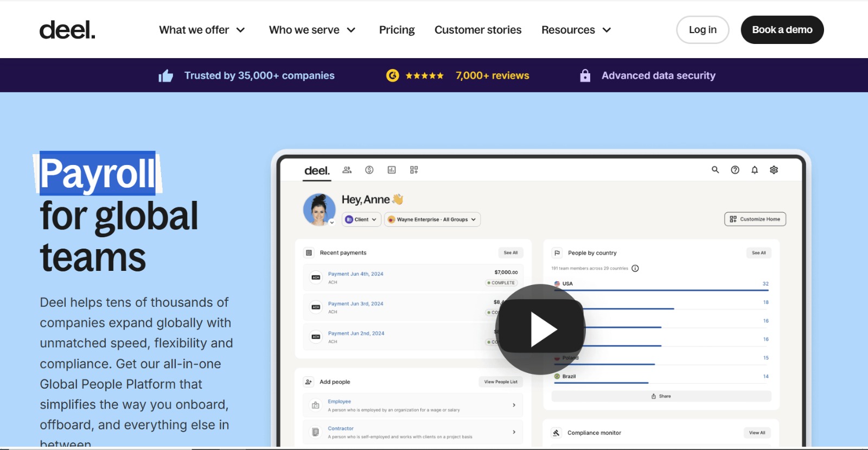Click the Brazil progress bar
868x450 pixels.
(x=601, y=383)
